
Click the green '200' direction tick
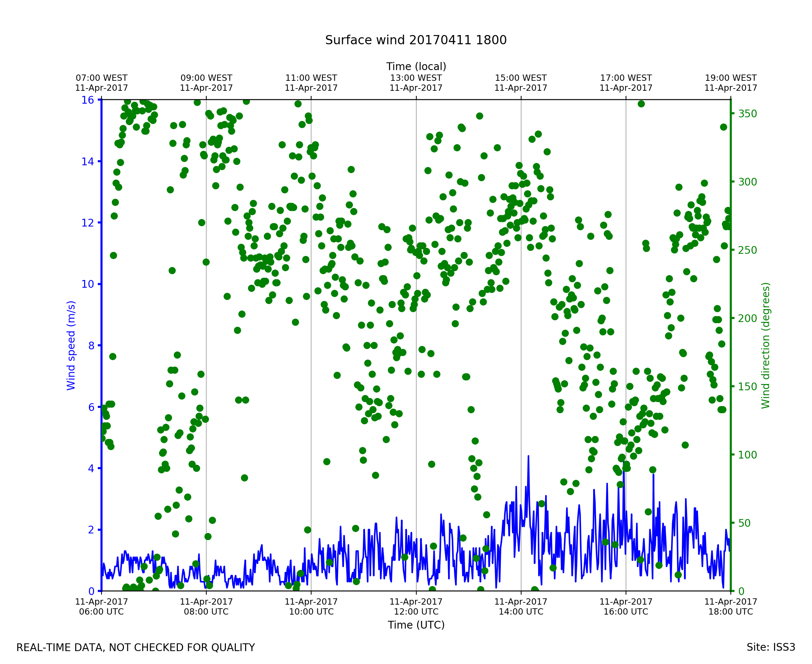(747, 319)
